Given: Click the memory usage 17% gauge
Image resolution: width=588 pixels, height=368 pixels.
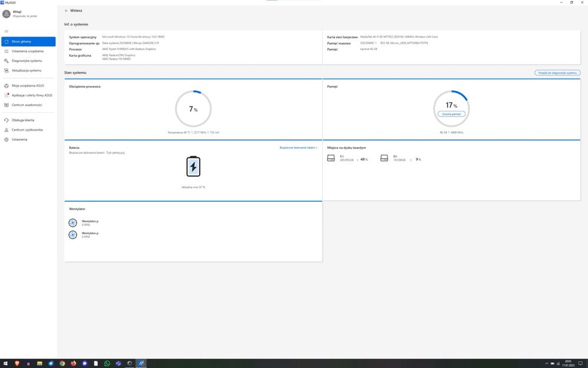Looking at the screenshot, I should click(x=451, y=109).
